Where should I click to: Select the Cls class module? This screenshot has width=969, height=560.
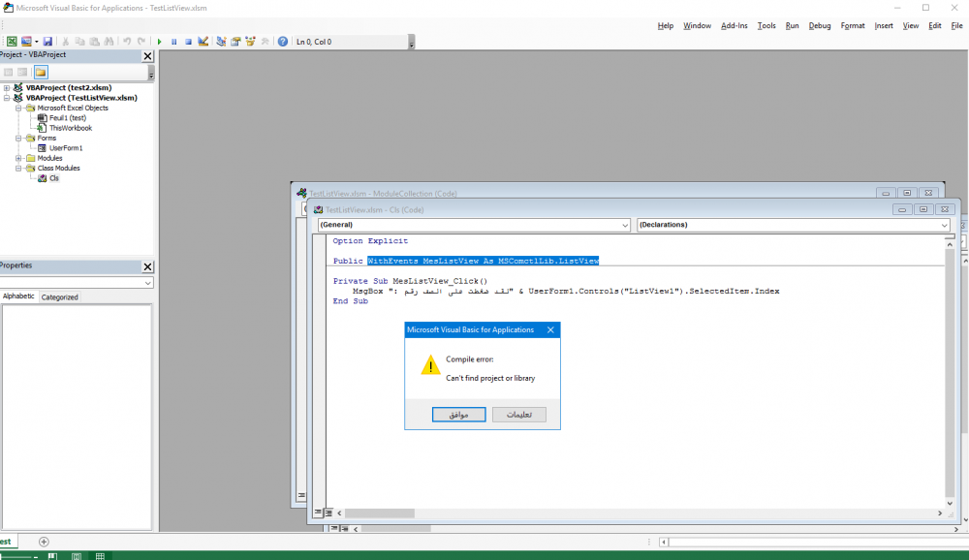click(x=53, y=178)
